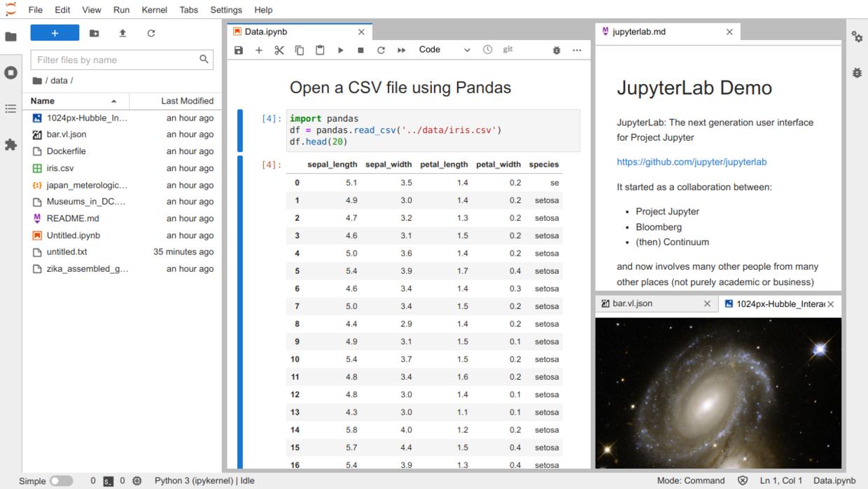Open the cell type Code dropdown

pos(444,50)
